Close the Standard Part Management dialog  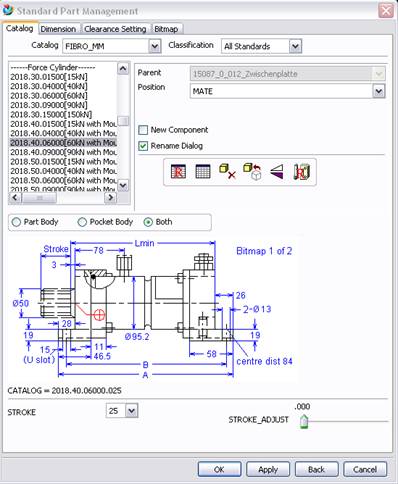[x=386, y=11]
